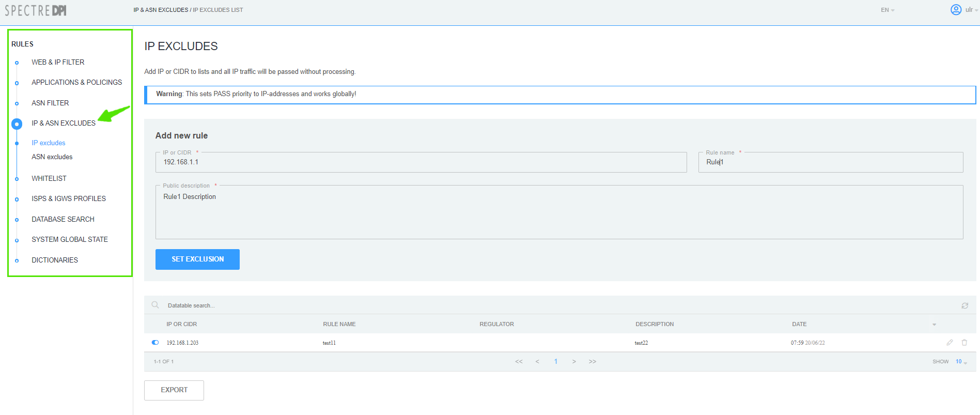
Task: Click the IP & ASN Excludes breadcrumb link
Action: pyautogui.click(x=161, y=10)
